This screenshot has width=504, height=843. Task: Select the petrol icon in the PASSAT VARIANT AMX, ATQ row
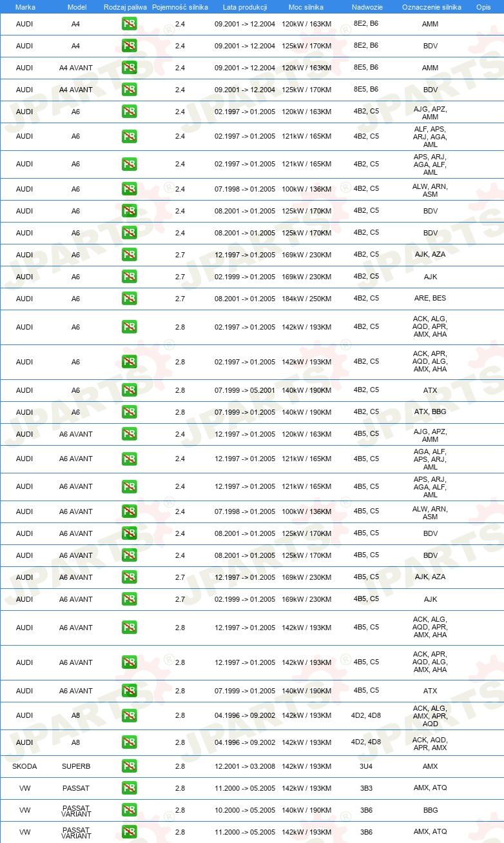(x=129, y=832)
